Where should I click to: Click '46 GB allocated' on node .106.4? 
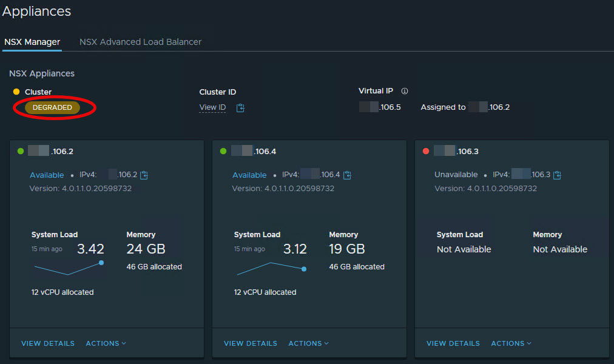(x=357, y=266)
